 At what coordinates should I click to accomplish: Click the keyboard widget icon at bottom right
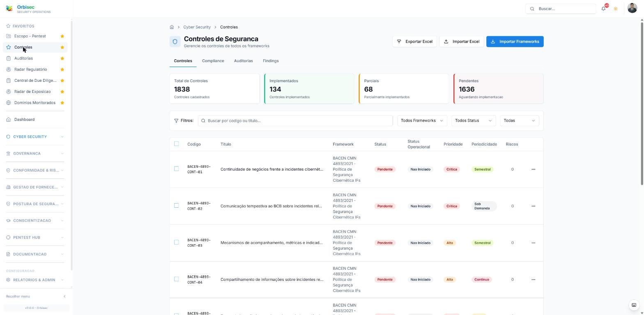point(634,305)
